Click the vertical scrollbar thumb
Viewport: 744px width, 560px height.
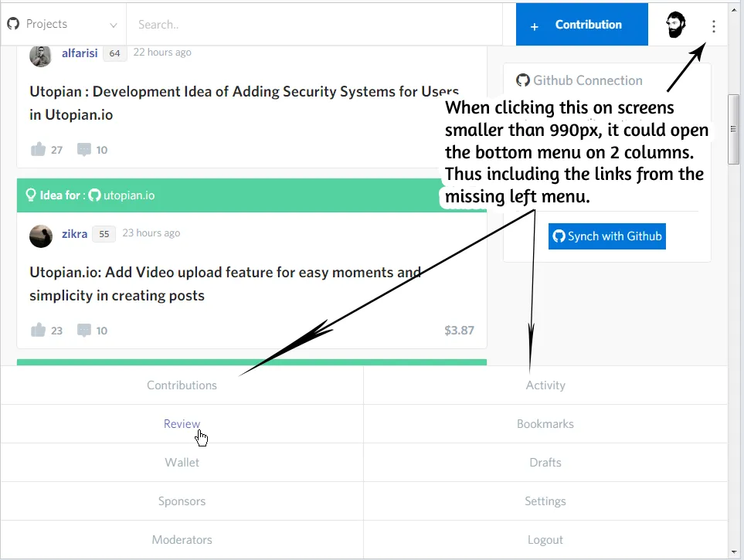[x=733, y=129]
